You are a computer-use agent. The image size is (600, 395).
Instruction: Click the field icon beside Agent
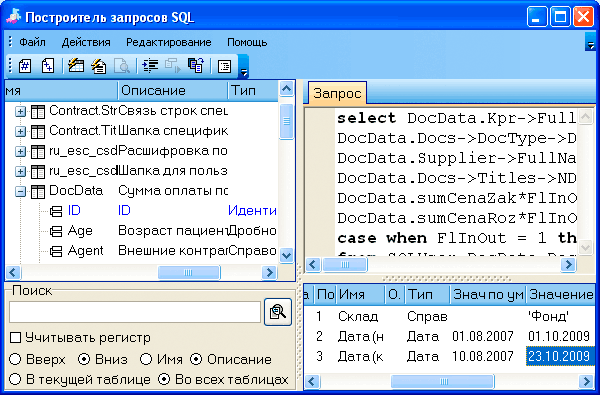point(56,251)
